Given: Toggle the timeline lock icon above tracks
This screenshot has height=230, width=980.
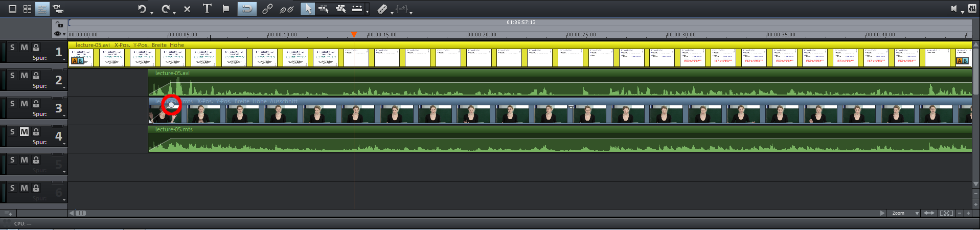Looking at the screenshot, I should point(59,24).
